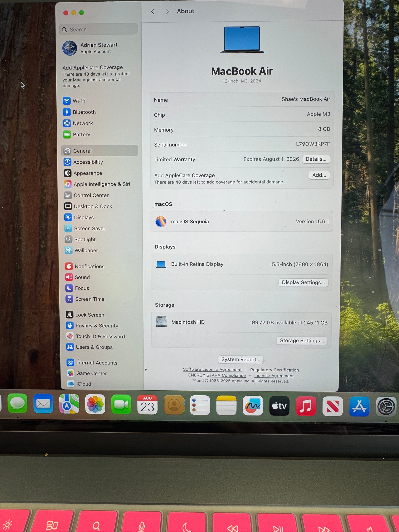The image size is (399, 532).
Task: Click Add AppleCare Coverage notice in sidebar
Action: (x=96, y=76)
